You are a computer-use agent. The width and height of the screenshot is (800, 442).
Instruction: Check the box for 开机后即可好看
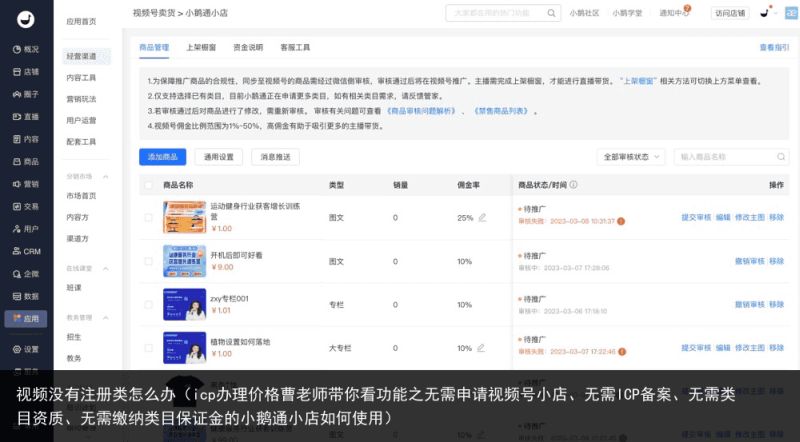point(148,261)
